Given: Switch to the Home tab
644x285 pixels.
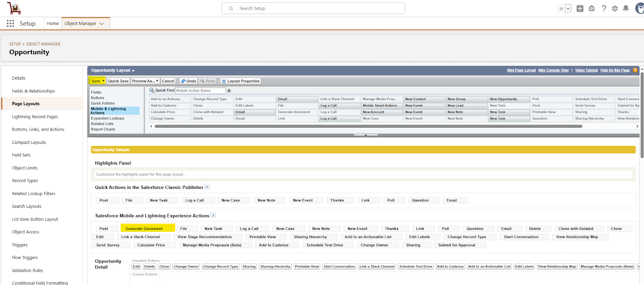Looking at the screenshot, I should 53,24.
